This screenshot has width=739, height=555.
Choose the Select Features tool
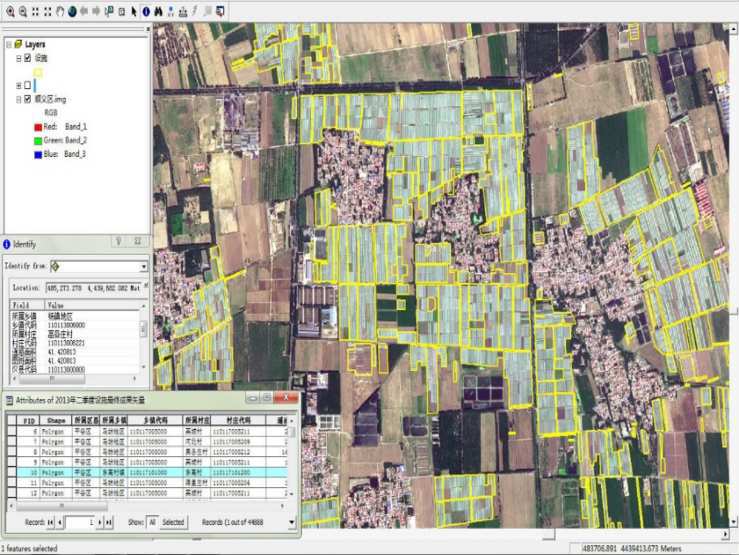tap(109, 11)
